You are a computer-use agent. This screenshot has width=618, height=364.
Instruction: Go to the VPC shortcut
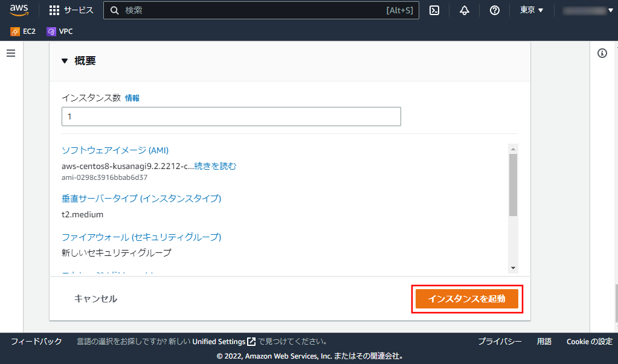(x=60, y=31)
